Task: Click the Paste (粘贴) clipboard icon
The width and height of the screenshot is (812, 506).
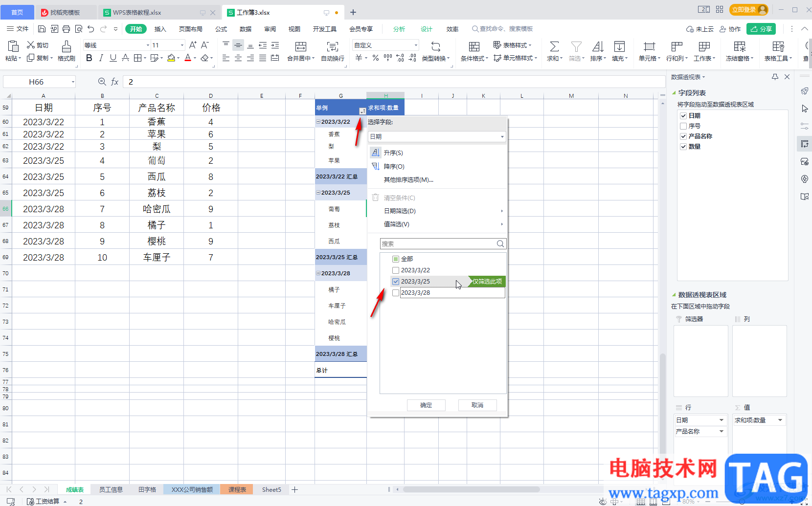Action: coord(13,46)
